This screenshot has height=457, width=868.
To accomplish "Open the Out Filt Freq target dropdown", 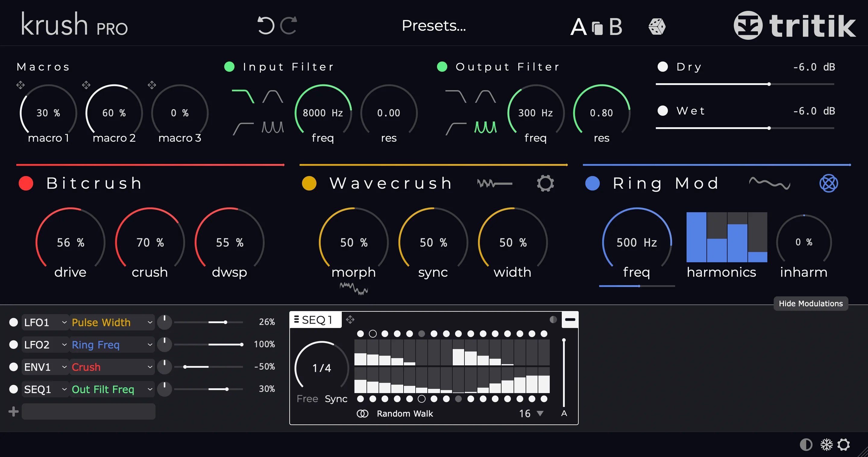I will 112,389.
